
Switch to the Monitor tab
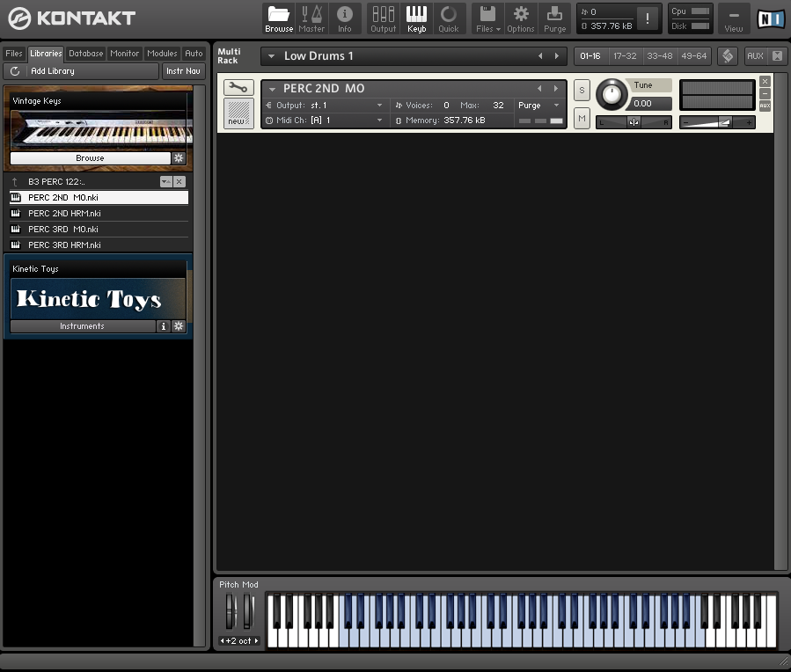(x=125, y=54)
